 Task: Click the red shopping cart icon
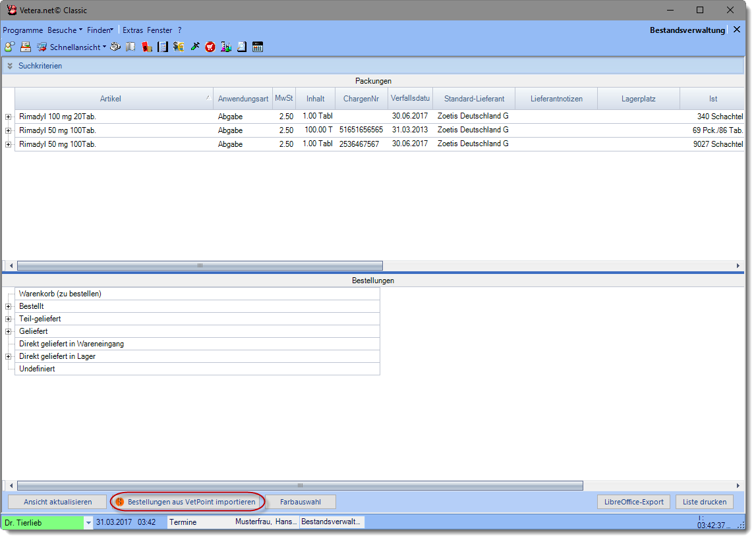click(x=210, y=47)
